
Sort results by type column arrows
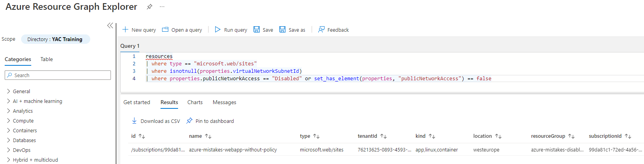[316, 136]
